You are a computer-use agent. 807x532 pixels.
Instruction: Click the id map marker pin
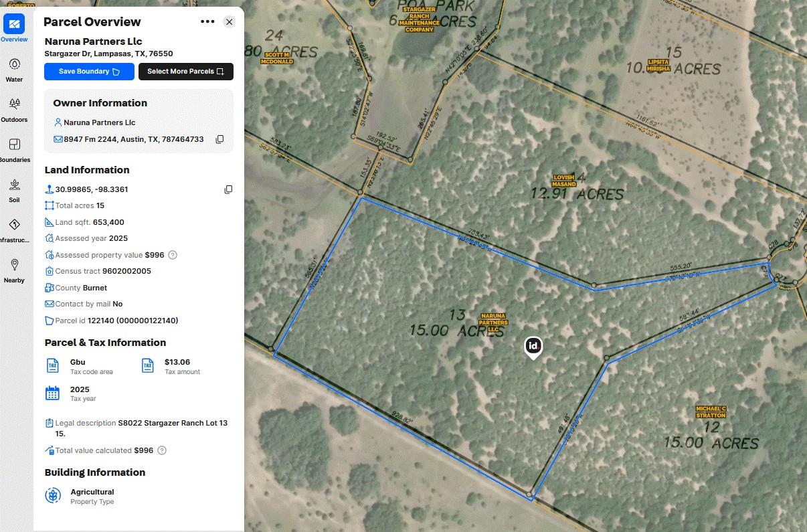[533, 347]
